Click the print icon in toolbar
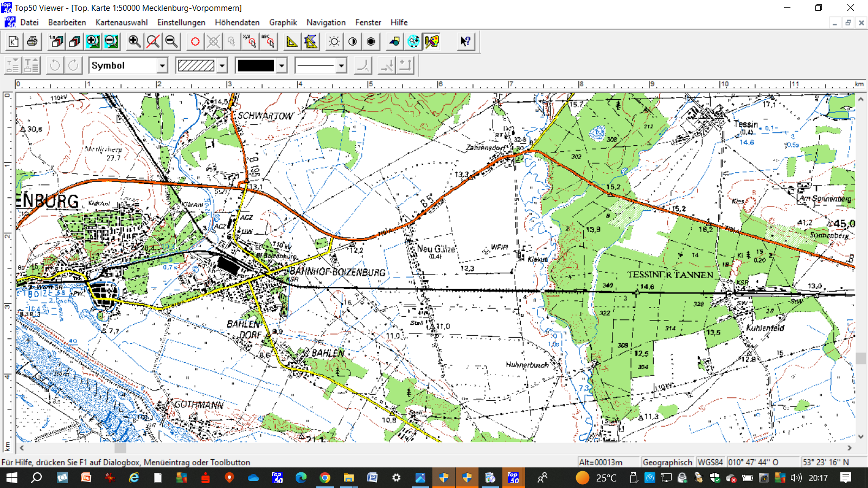 point(32,42)
